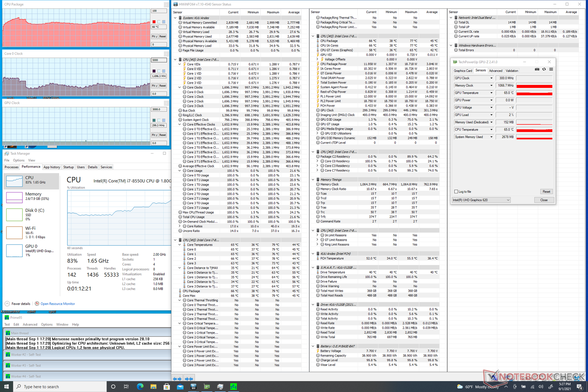Click the GPU-Z refresh icon
The width and height of the screenshot is (588, 392).
(544, 69)
